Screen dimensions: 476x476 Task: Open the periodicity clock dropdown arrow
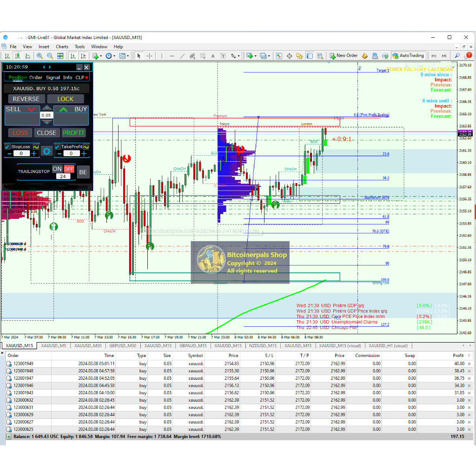pyautogui.click(x=115, y=56)
